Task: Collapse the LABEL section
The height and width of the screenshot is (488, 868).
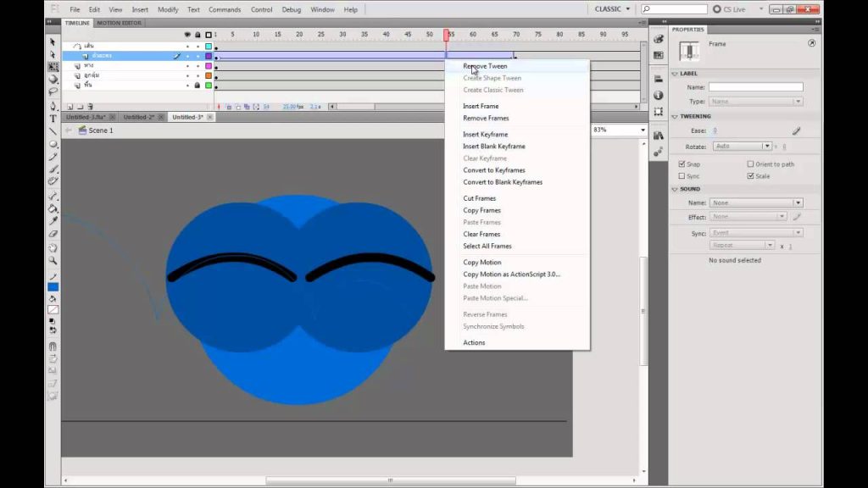Action: tap(675, 74)
